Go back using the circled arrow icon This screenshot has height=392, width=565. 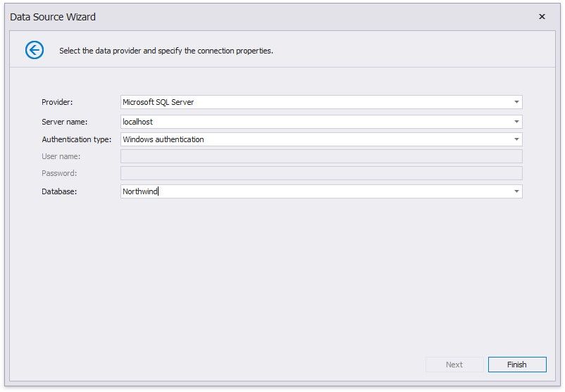pos(35,50)
